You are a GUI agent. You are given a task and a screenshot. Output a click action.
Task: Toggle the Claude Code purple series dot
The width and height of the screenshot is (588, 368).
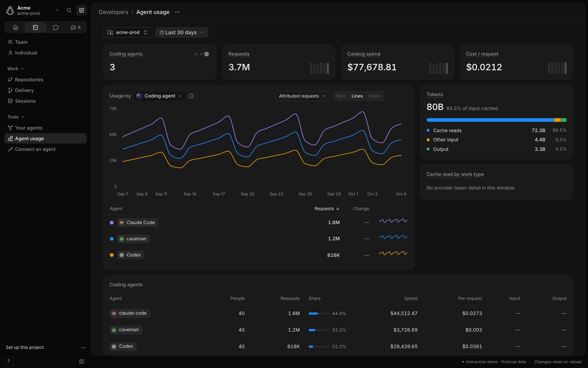pyautogui.click(x=112, y=222)
